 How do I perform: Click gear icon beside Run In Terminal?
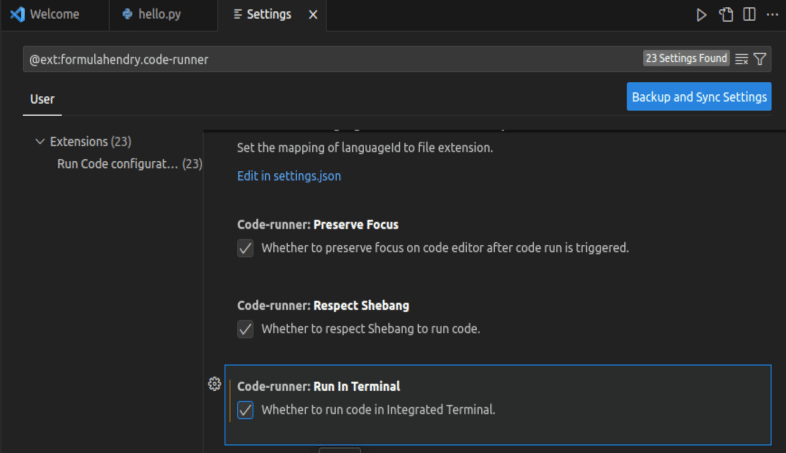pyautogui.click(x=214, y=384)
